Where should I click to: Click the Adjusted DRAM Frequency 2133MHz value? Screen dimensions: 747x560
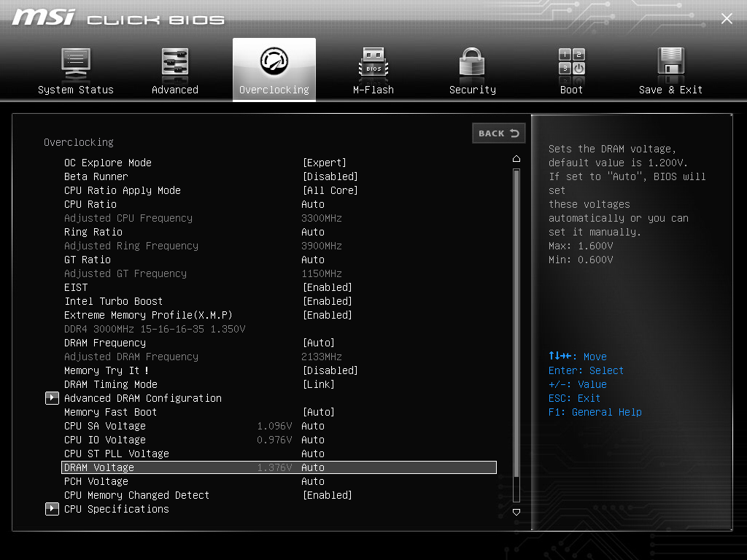coord(322,357)
